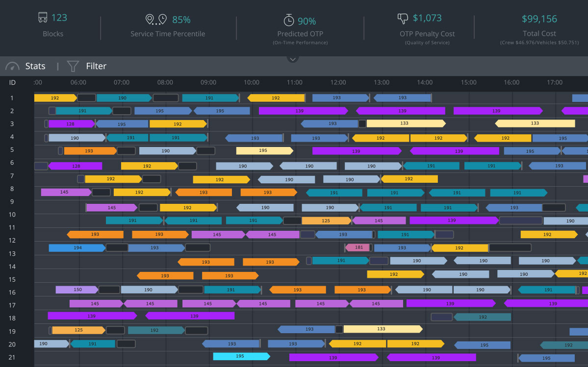Select the pink 181 trip in row 12
The width and height of the screenshot is (588, 367).
point(358,247)
